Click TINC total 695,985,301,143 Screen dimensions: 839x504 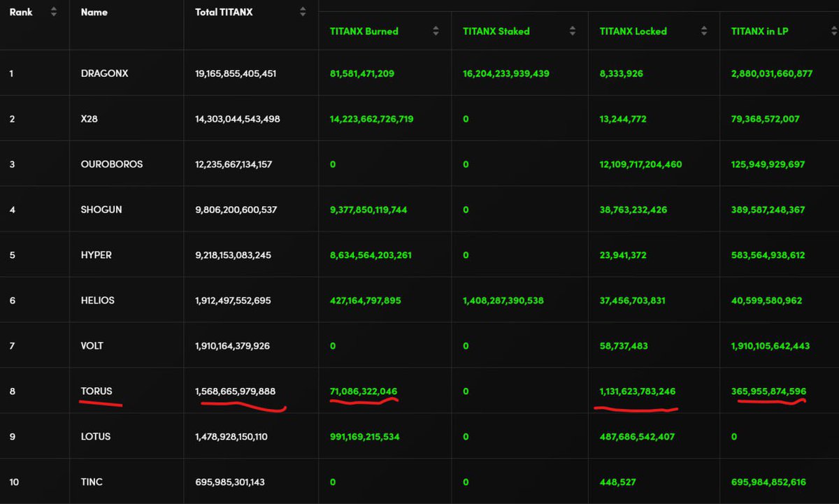click(230, 482)
